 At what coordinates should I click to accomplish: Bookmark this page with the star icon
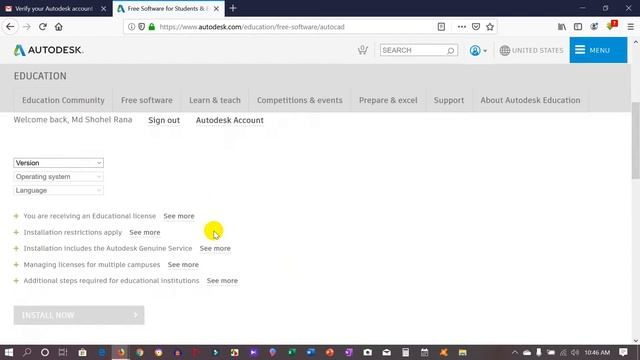point(490,27)
